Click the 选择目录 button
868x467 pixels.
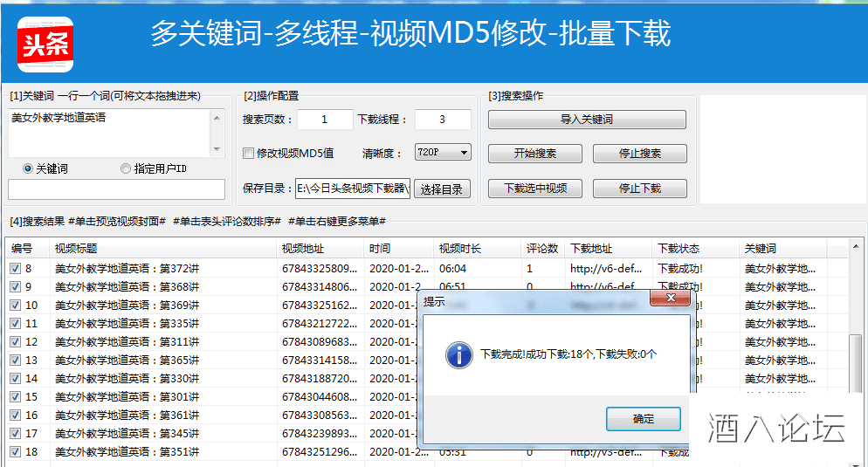(x=442, y=189)
